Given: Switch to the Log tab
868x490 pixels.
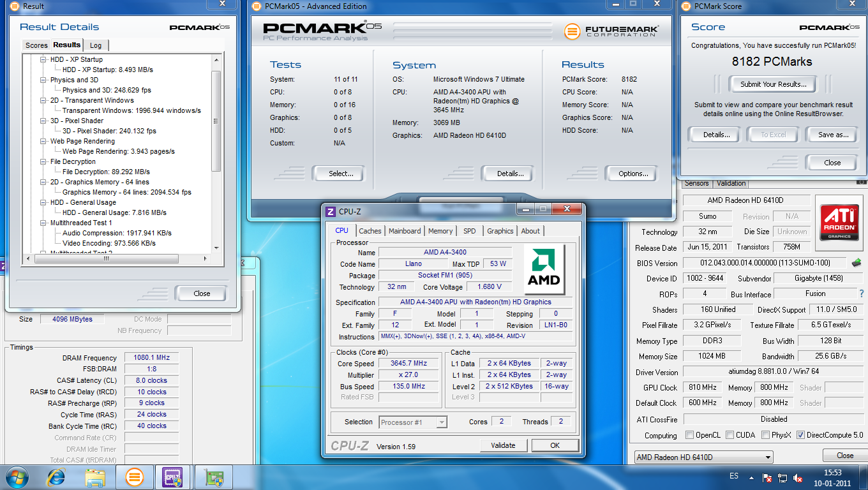Looking at the screenshot, I should coord(96,45).
